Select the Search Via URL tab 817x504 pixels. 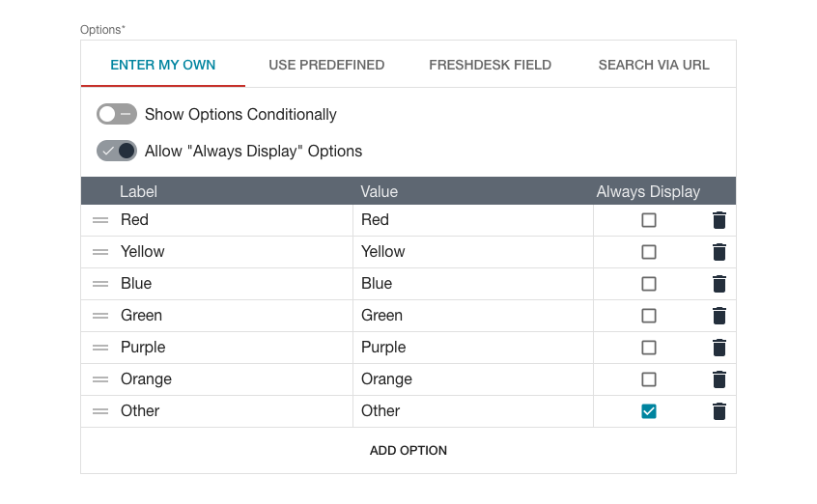click(x=654, y=65)
